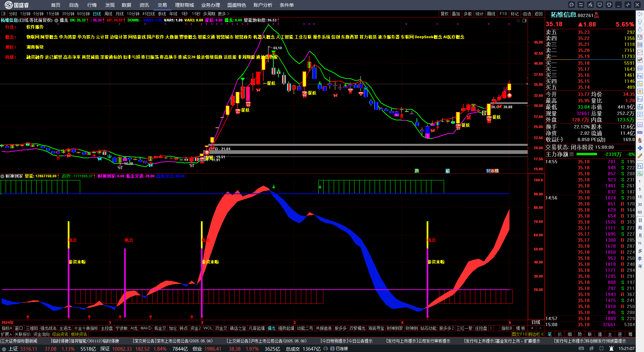Click the green 主力净额 progress bar
Viewport: 644px width, 352px height.
[587, 154]
